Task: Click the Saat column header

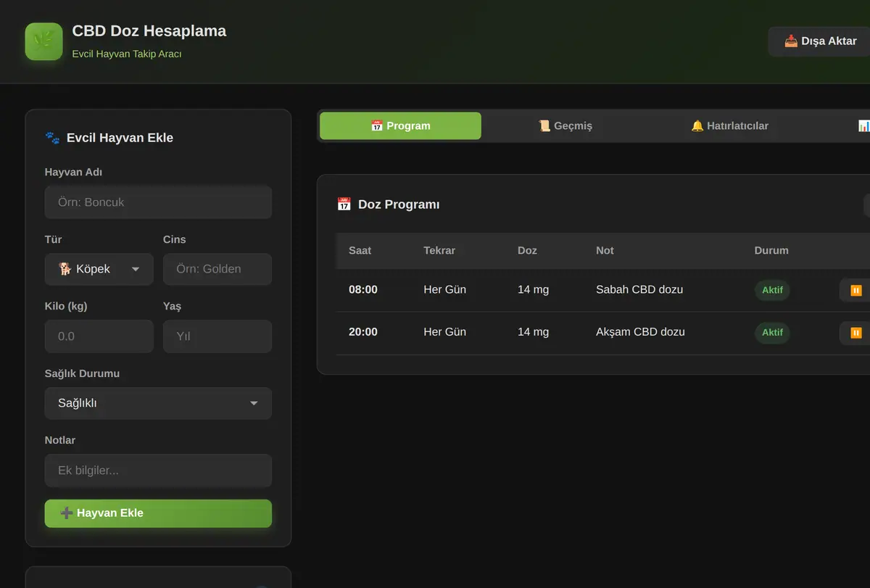Action: (360, 250)
